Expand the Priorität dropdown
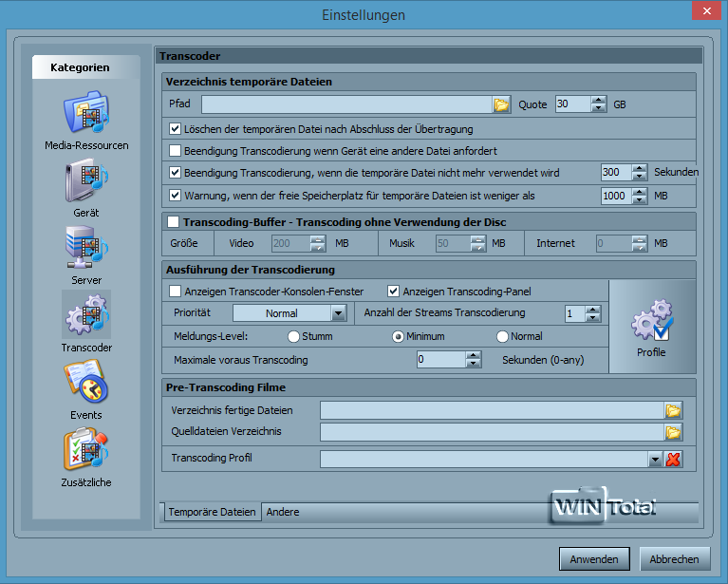 coord(337,313)
